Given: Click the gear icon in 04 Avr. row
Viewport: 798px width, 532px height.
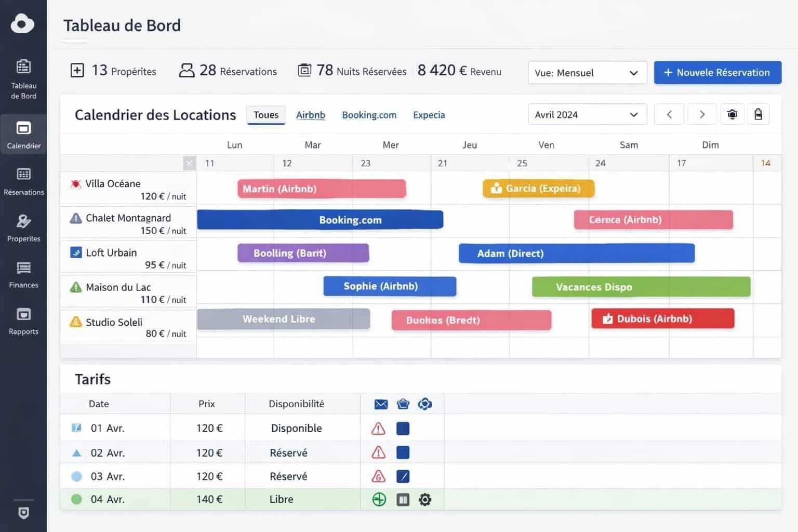Looking at the screenshot, I should click(425, 500).
